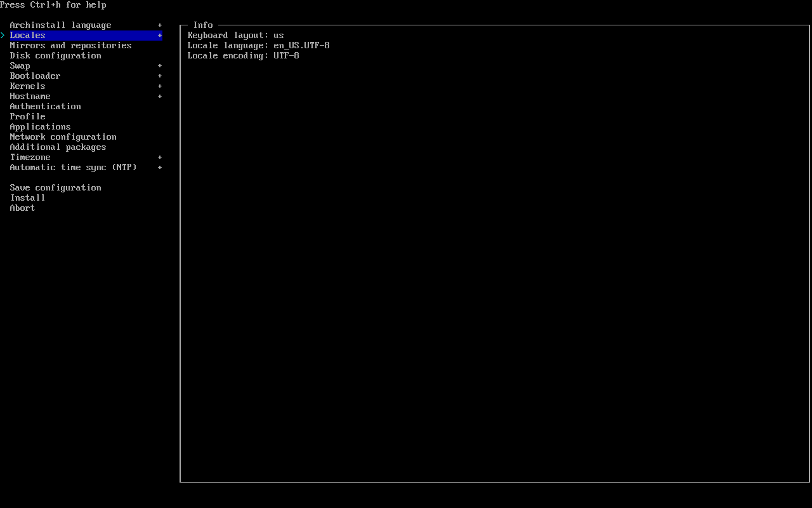Screen dimensions: 812x508
Task: Open Network configuration settings
Action: [63, 137]
